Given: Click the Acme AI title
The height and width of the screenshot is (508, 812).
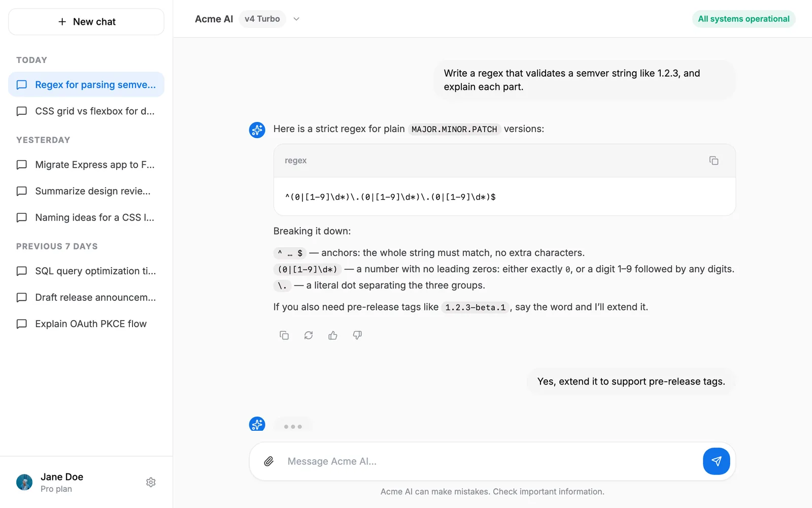Looking at the screenshot, I should 214,19.
